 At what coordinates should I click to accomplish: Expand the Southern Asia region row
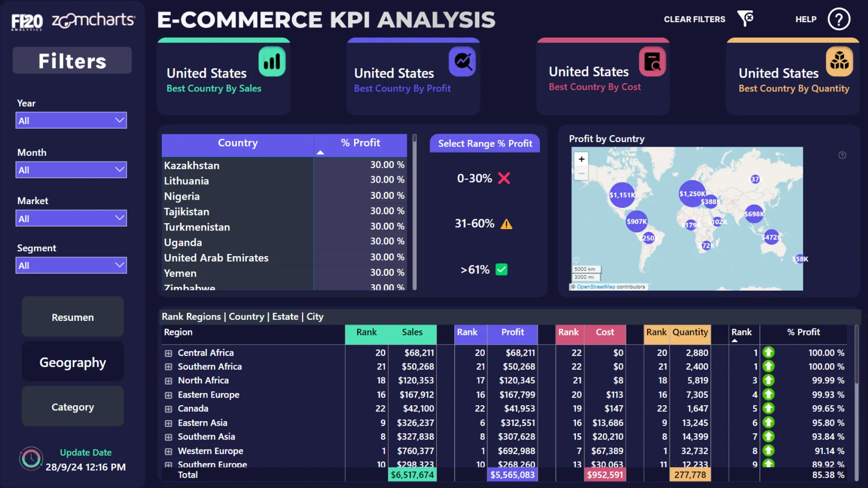168,437
